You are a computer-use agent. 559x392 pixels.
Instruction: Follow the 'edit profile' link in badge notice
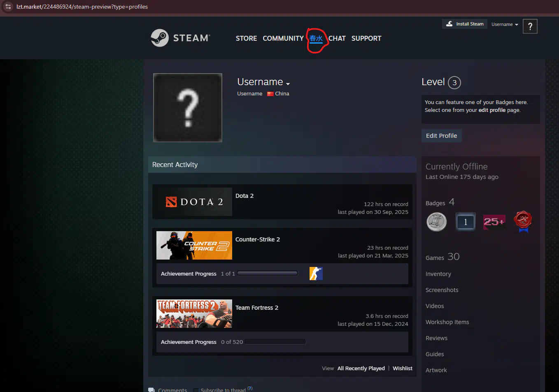point(492,110)
